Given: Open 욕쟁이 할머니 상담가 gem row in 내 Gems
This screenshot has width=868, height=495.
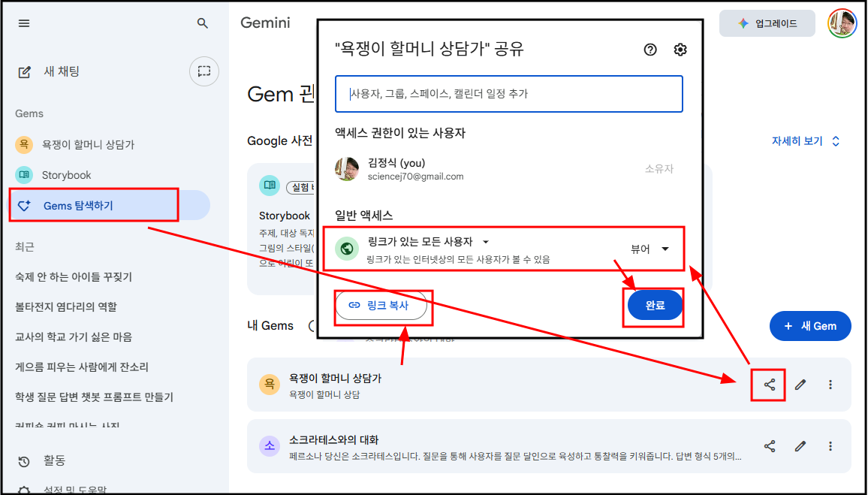Looking at the screenshot, I should (x=549, y=385).
